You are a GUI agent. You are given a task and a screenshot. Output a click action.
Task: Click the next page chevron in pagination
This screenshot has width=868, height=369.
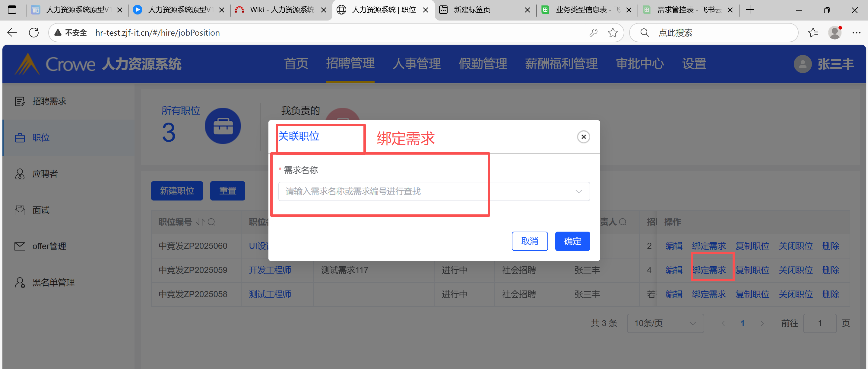pyautogui.click(x=762, y=323)
